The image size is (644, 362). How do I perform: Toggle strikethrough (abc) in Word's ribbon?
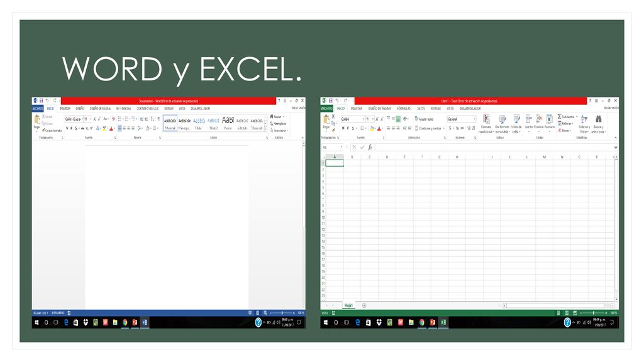pos(82,128)
